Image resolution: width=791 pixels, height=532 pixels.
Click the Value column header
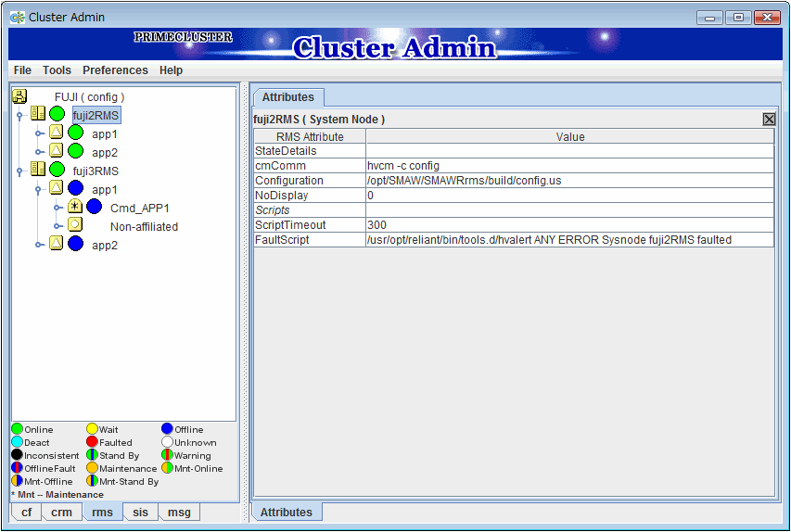(570, 136)
